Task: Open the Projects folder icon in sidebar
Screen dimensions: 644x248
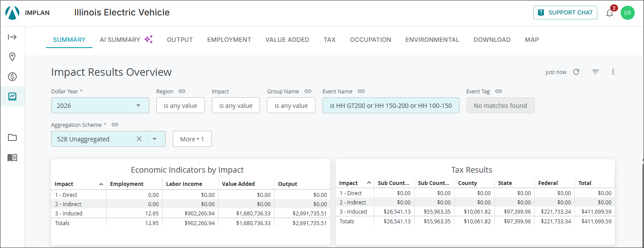Action: (x=12, y=137)
